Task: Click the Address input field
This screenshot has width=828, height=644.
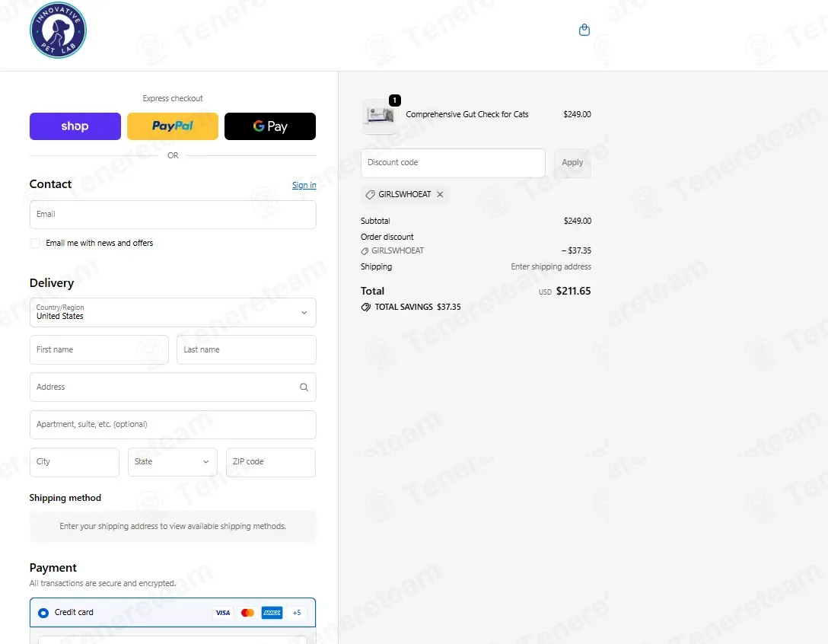Action: coord(173,387)
